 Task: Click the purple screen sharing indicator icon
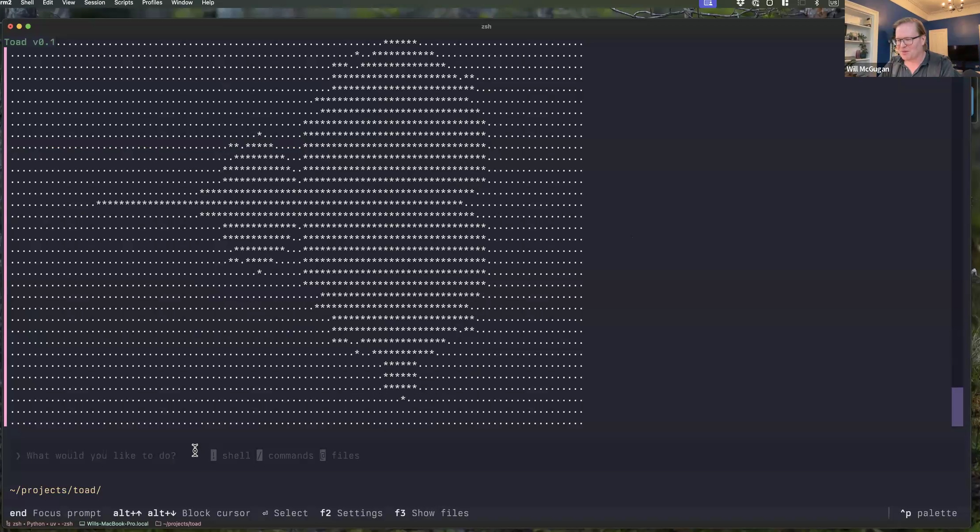tap(708, 3)
